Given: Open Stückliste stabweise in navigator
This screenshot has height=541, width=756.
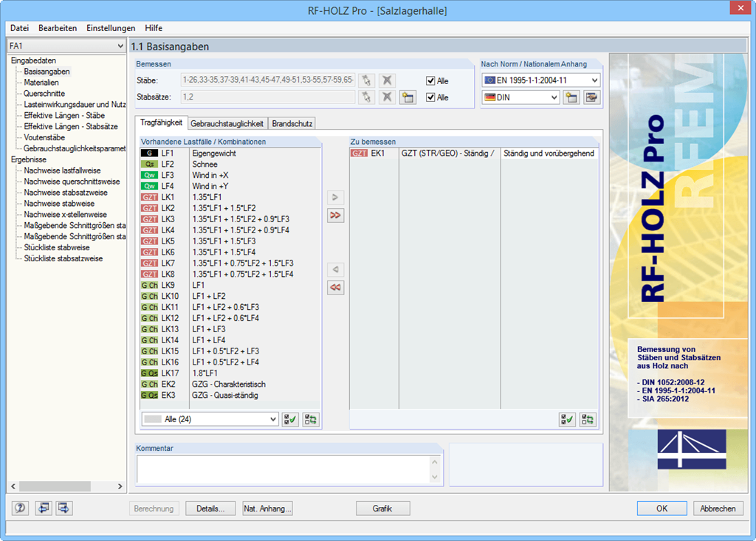Looking at the screenshot, I should 57,248.
